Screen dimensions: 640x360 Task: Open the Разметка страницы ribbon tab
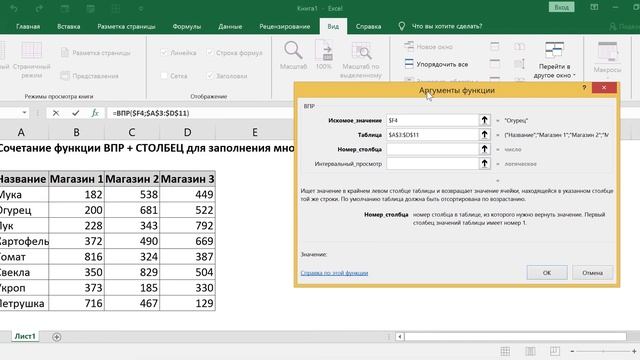click(126, 26)
